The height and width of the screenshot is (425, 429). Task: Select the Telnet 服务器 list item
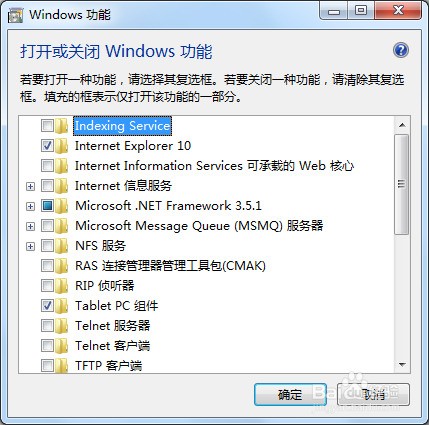point(112,326)
